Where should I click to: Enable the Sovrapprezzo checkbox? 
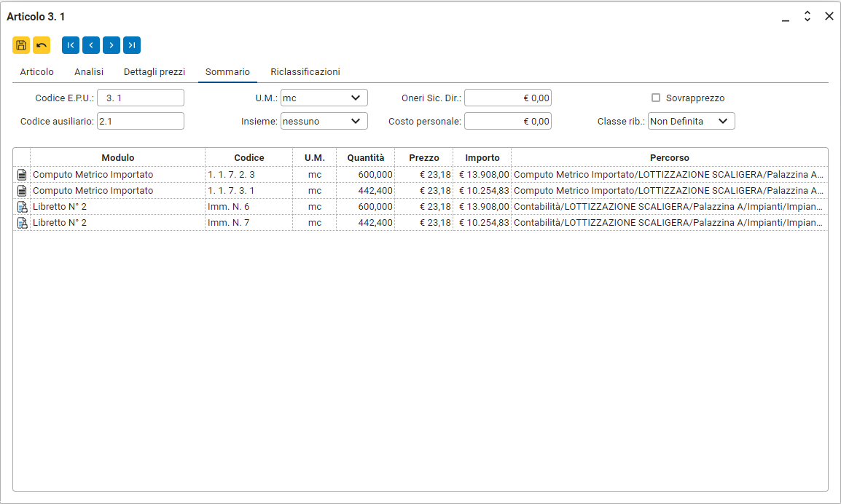click(x=656, y=98)
